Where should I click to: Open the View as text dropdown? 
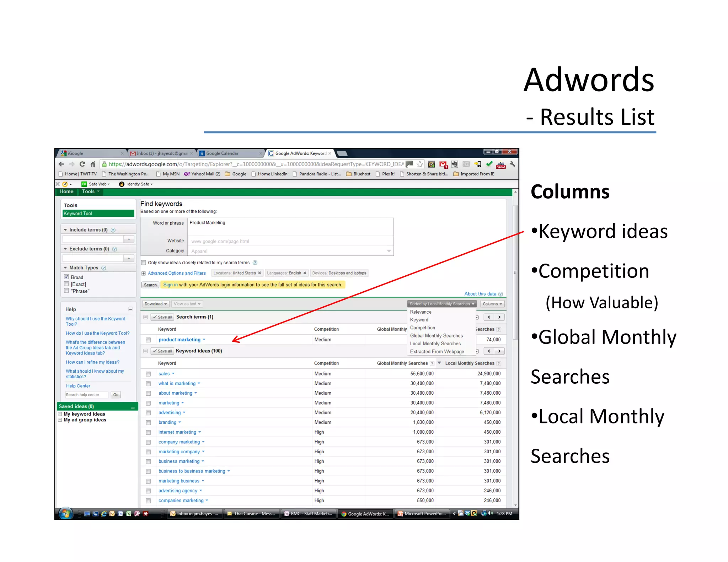[x=187, y=304]
